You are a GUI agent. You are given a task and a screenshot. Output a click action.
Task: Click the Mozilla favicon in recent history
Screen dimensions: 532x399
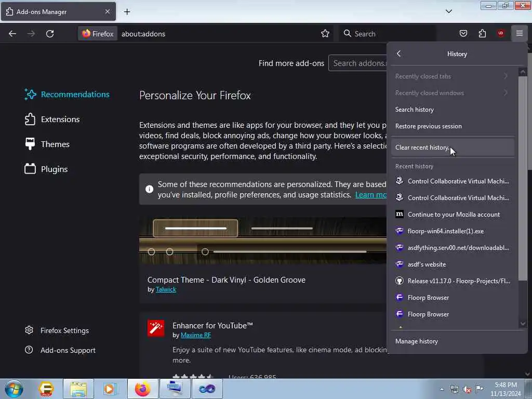(400, 214)
